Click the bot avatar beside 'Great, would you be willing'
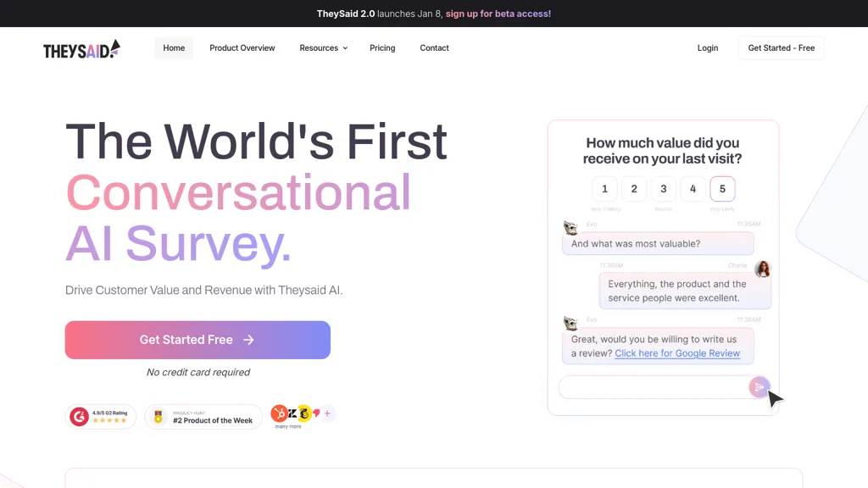This screenshot has height=488, width=868. click(570, 323)
